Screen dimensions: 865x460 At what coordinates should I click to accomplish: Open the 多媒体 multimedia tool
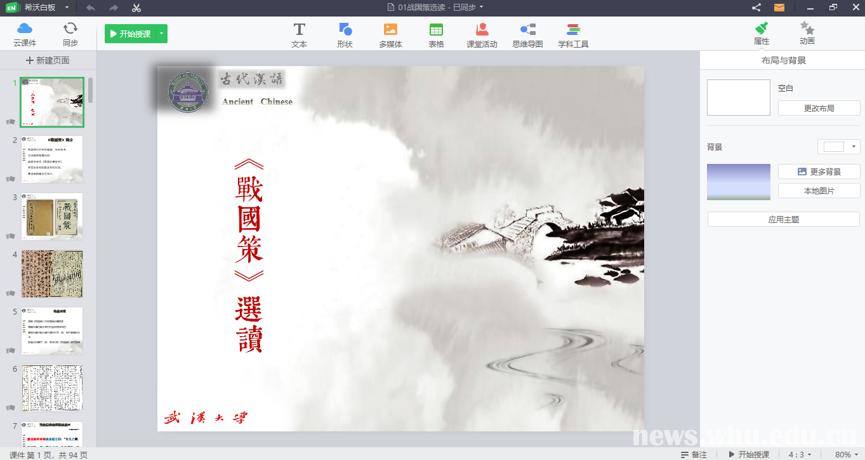pyautogui.click(x=390, y=35)
